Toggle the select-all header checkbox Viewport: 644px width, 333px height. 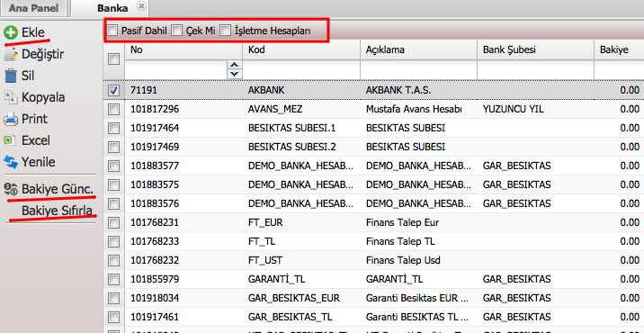[113, 59]
